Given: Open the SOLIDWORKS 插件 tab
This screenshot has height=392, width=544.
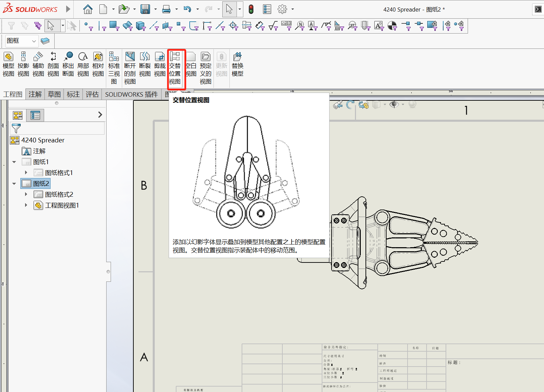Looking at the screenshot, I should [x=131, y=94].
